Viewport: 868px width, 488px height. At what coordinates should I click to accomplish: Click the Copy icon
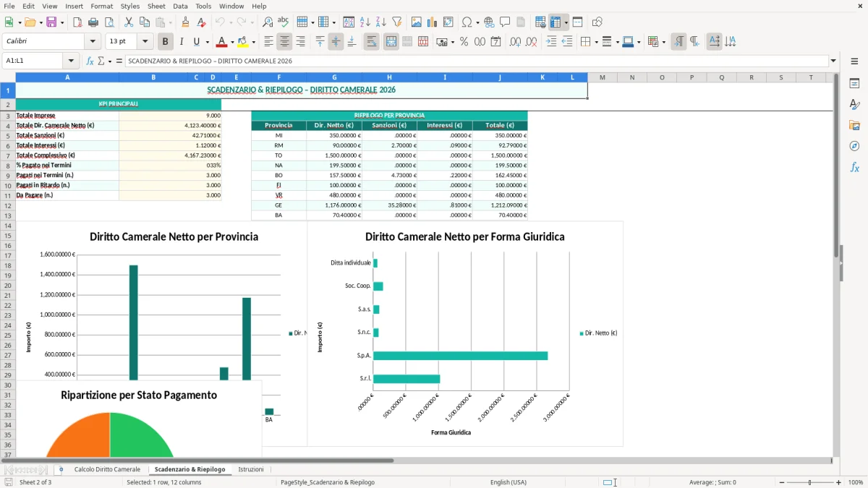(145, 22)
